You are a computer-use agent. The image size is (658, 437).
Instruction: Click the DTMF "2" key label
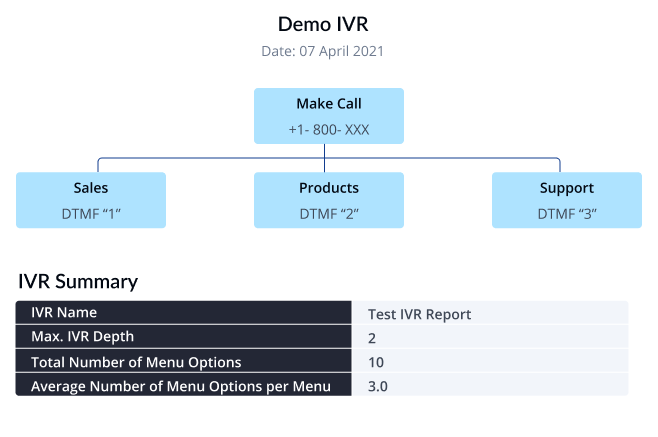click(328, 213)
